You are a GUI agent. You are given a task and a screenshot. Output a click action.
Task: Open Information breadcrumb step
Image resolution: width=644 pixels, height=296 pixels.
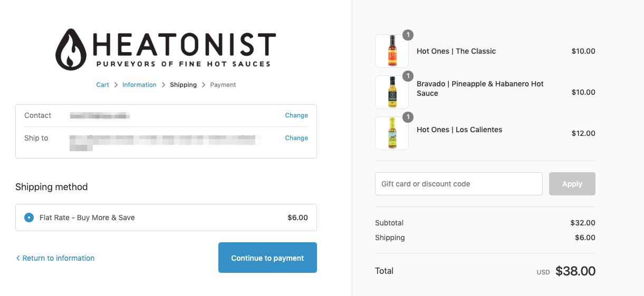point(139,85)
